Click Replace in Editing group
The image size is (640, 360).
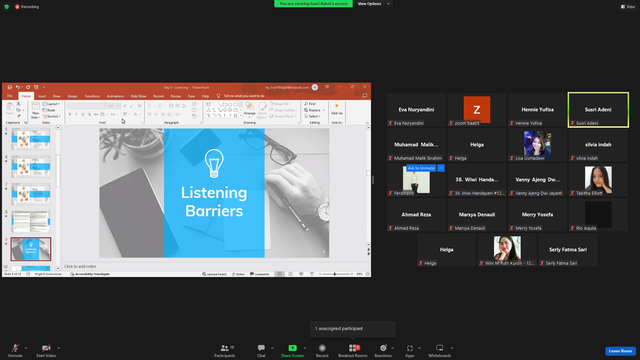click(314, 110)
